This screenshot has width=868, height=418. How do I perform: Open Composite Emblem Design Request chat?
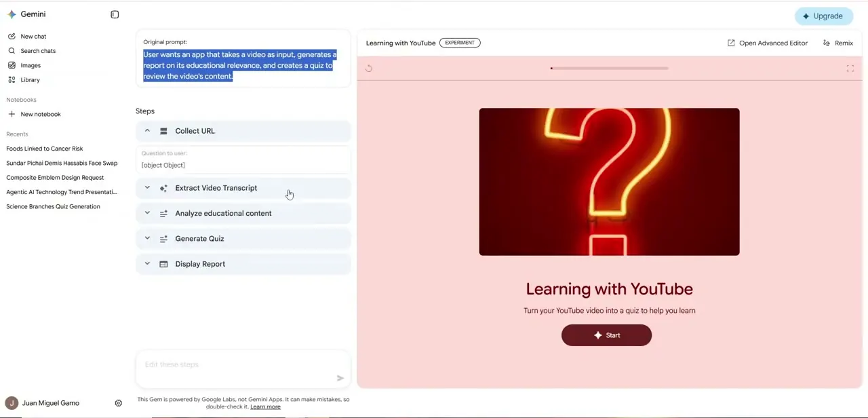click(55, 178)
